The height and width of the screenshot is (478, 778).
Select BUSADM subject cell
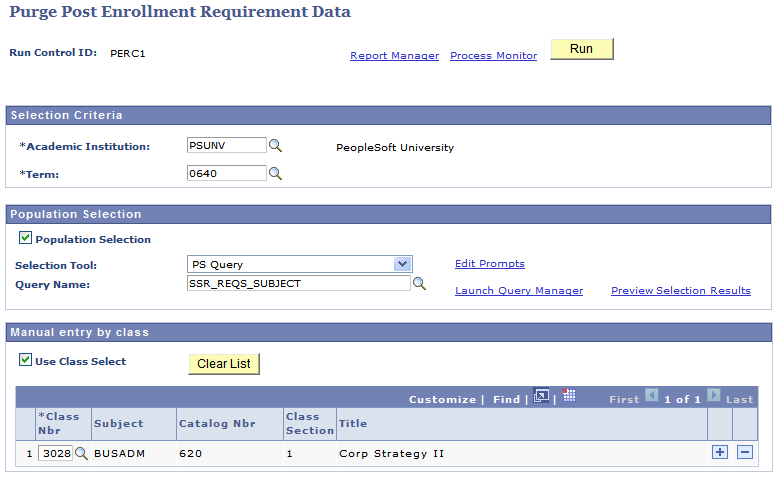point(119,453)
